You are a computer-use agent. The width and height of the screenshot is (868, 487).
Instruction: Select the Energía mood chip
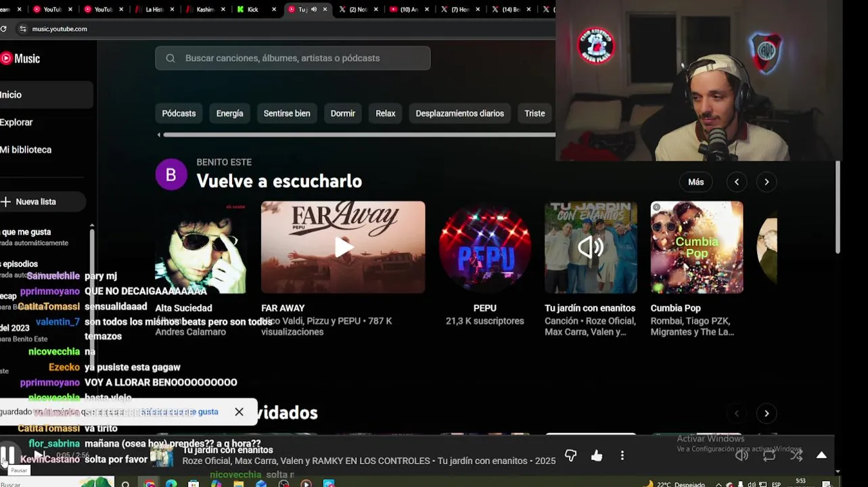[x=229, y=114]
